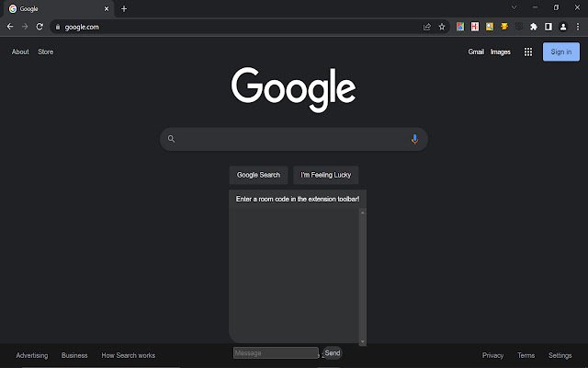The height and width of the screenshot is (368, 588).
Task: Open the Chrome profile avatar
Action: point(563,27)
